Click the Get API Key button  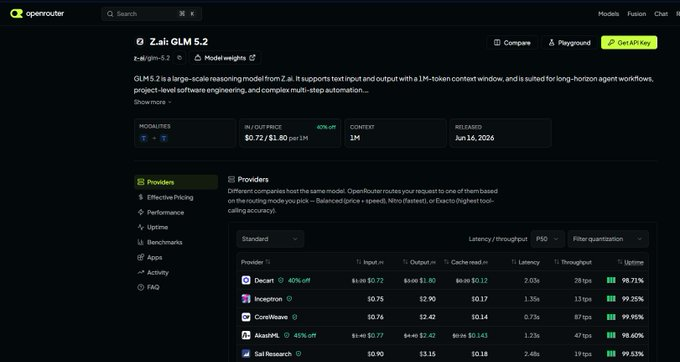click(x=629, y=42)
